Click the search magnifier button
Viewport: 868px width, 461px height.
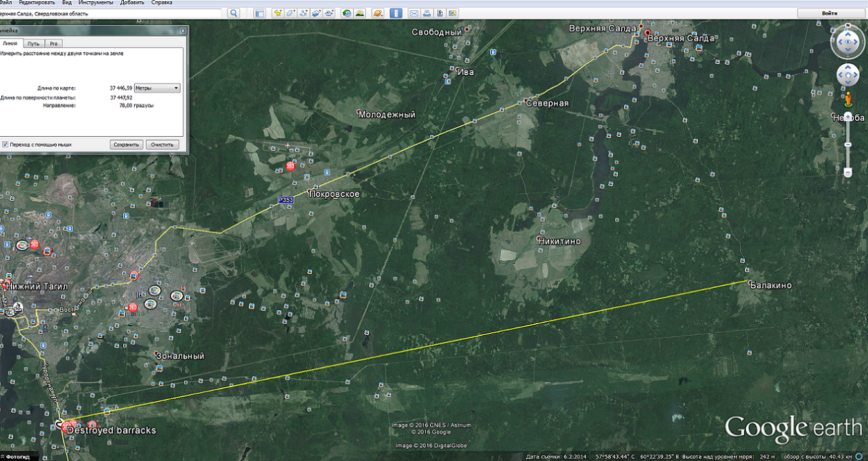233,13
